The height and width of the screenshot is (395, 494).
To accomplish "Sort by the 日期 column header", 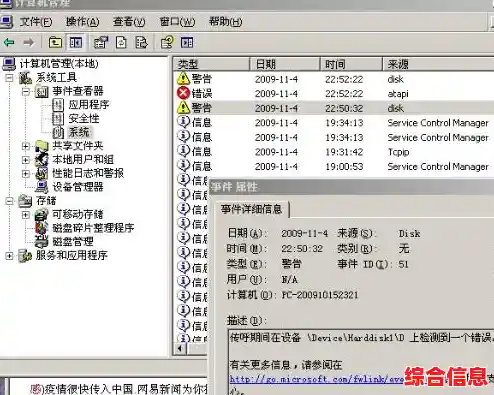I will (x=285, y=64).
